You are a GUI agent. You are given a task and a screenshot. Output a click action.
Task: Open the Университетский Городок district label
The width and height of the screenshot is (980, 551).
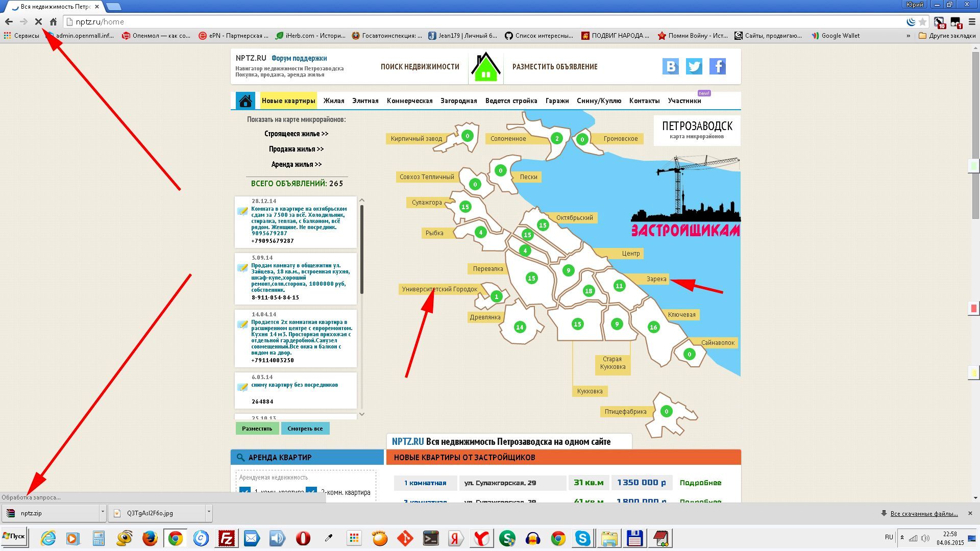point(439,289)
